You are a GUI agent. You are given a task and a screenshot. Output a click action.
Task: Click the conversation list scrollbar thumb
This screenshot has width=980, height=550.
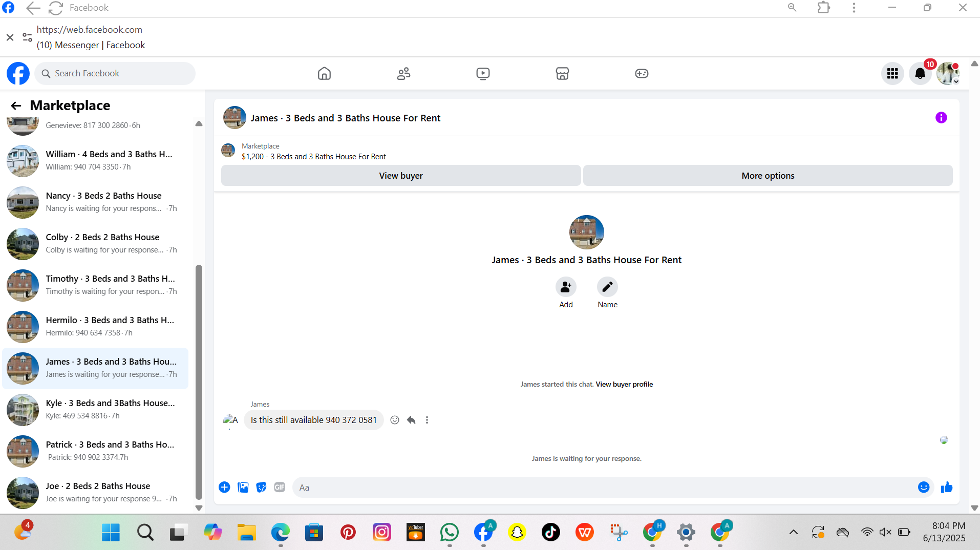click(199, 382)
